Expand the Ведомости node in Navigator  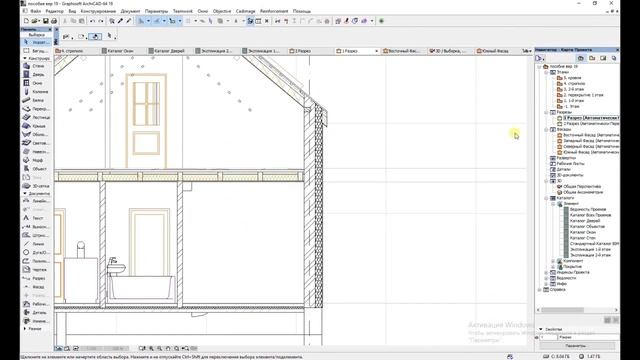tap(546, 278)
